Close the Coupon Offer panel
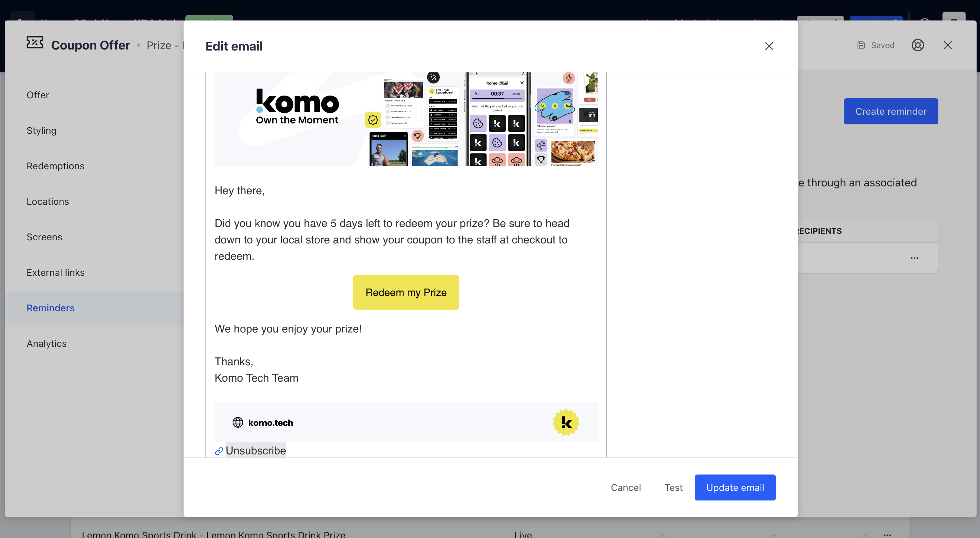This screenshot has width=980, height=538. (x=948, y=45)
